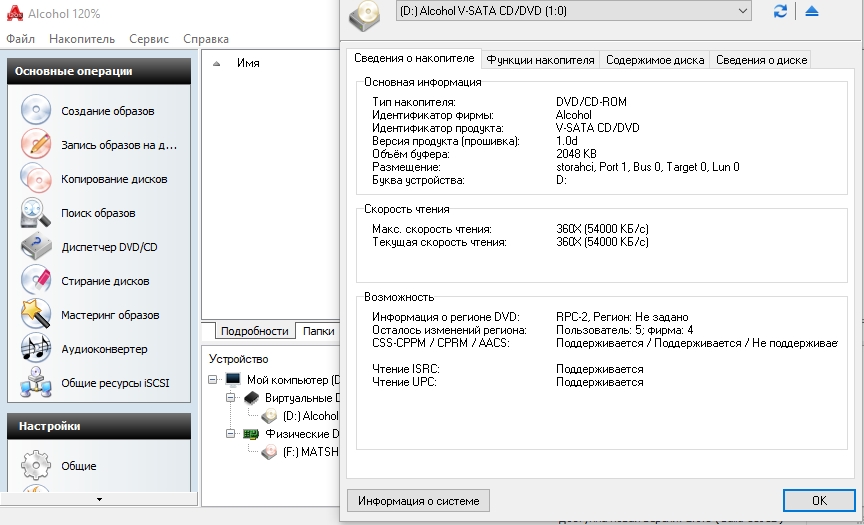864x525 pixels.
Task: Click the RPC-2 region information value
Action: [x=622, y=317]
